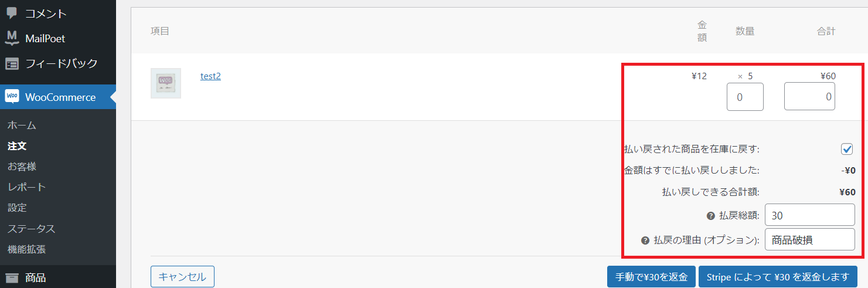Click the Products archive box icon
This screenshot has height=288, width=868.
12,278
